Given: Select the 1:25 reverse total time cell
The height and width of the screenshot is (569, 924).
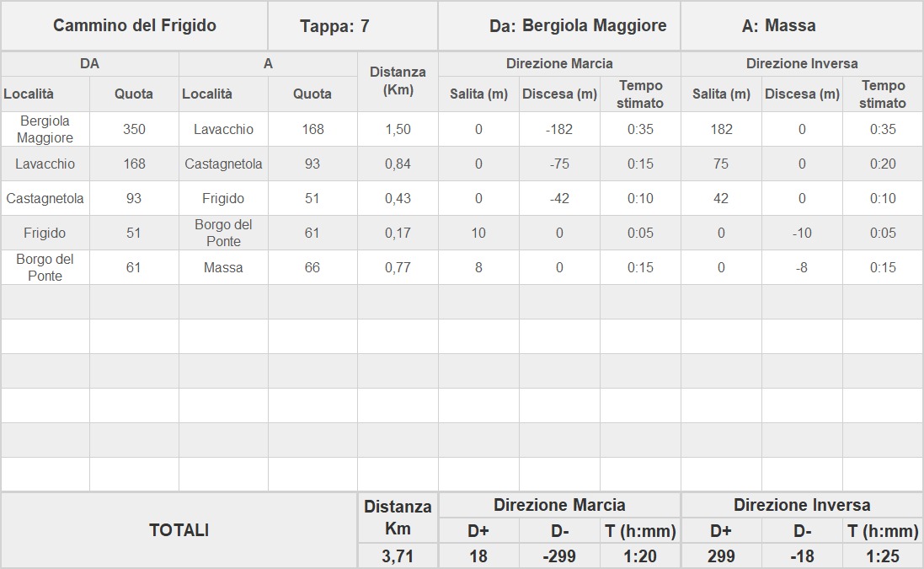Looking at the screenshot, I should click(x=883, y=556).
